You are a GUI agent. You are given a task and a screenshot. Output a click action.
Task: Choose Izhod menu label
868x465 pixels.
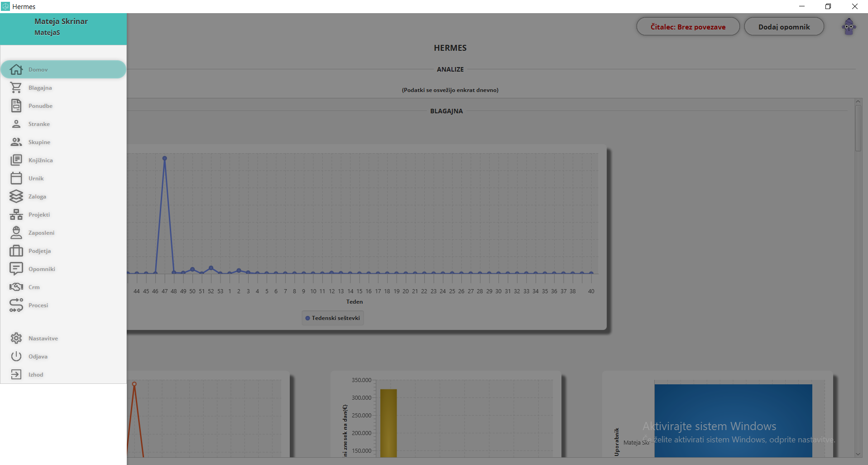[36, 374]
